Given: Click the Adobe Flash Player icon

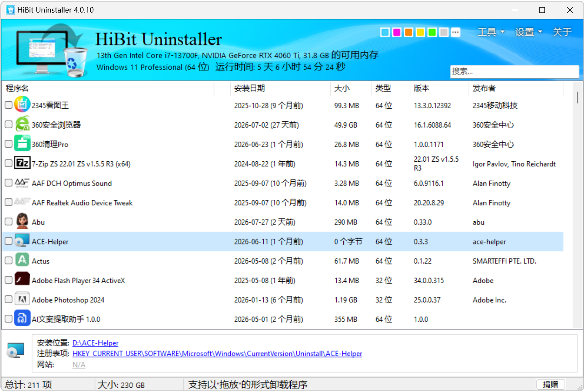Looking at the screenshot, I should 22,279.
